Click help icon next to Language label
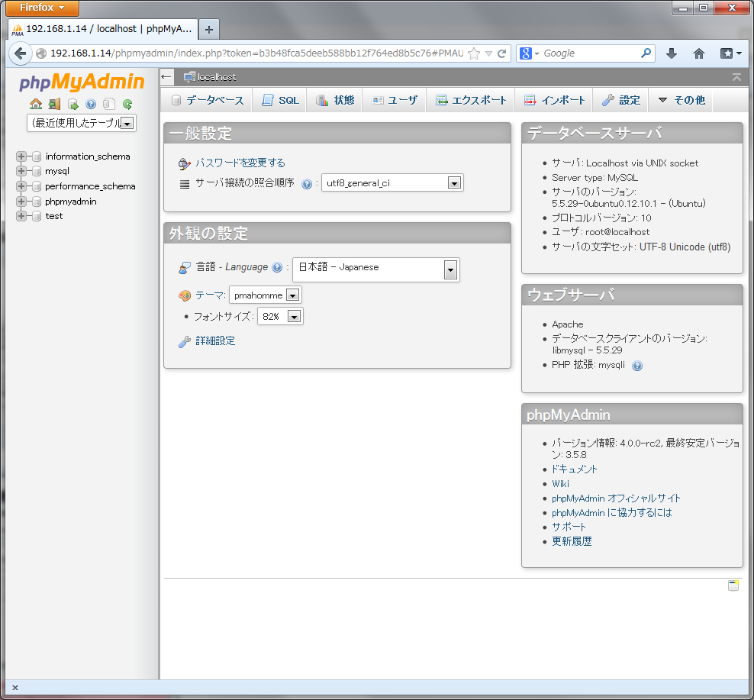 click(277, 267)
